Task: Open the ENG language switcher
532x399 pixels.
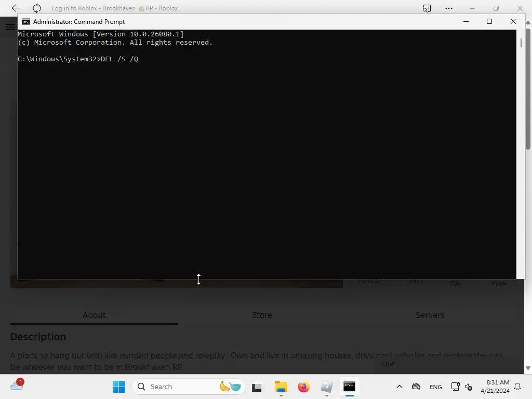Action: pos(436,387)
